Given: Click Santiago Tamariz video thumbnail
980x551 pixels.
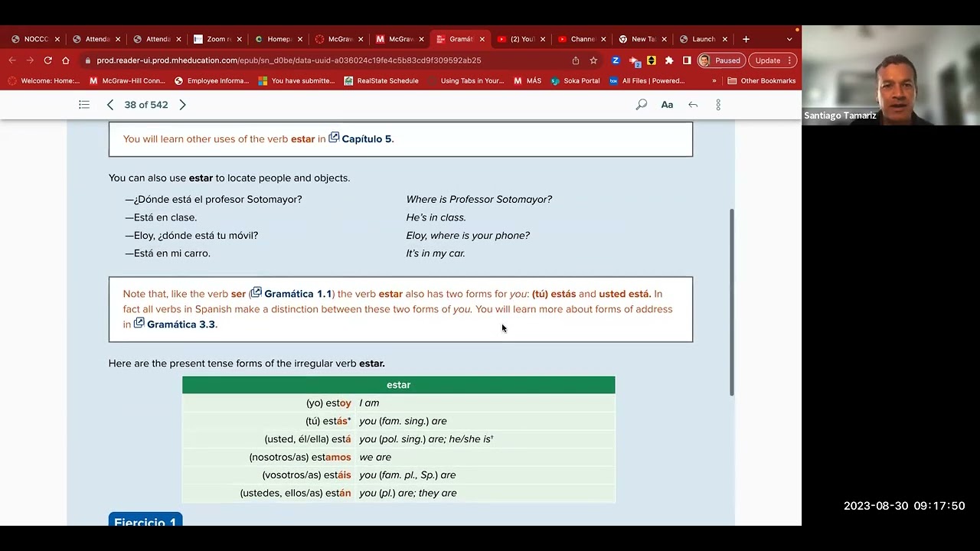Looking at the screenshot, I should 890,75.
